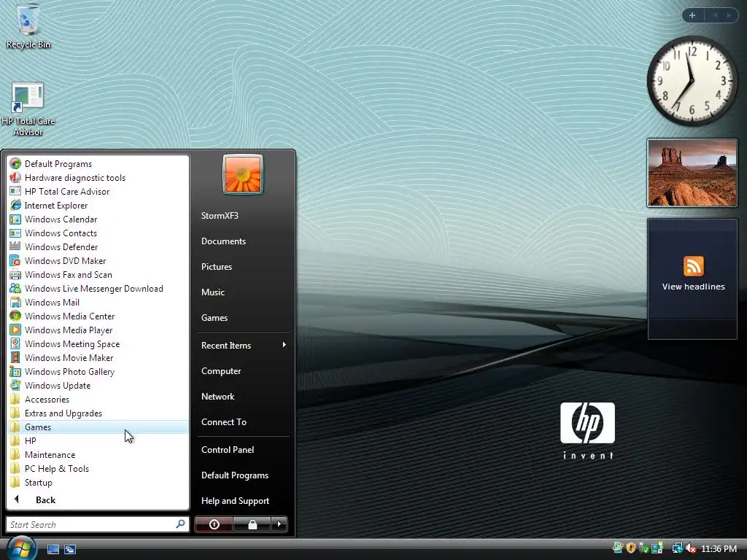
Task: Open Windows Calendar
Action: pyautogui.click(x=98, y=219)
